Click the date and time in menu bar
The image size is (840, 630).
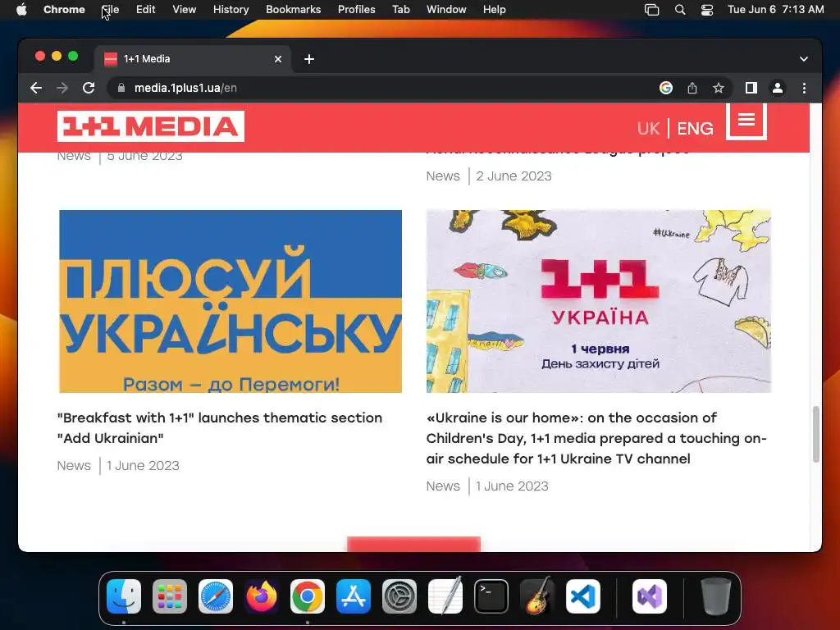(776, 10)
